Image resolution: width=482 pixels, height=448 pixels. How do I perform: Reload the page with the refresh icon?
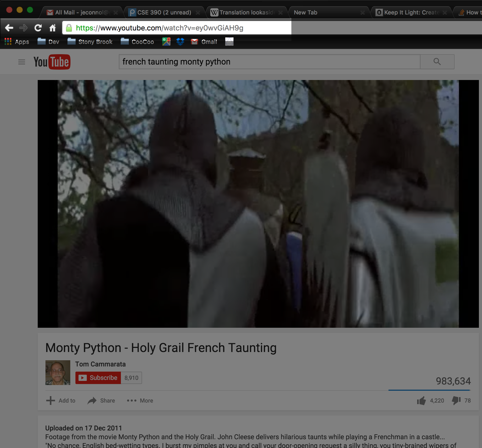[38, 28]
